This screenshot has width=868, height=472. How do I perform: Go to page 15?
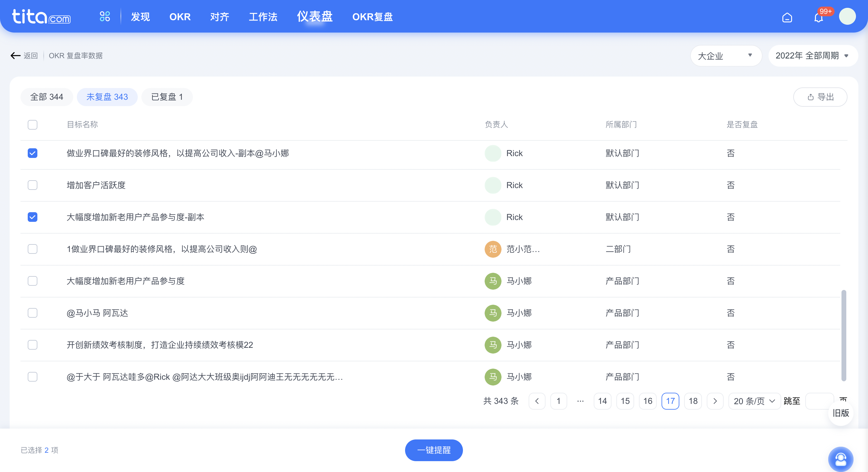point(625,401)
